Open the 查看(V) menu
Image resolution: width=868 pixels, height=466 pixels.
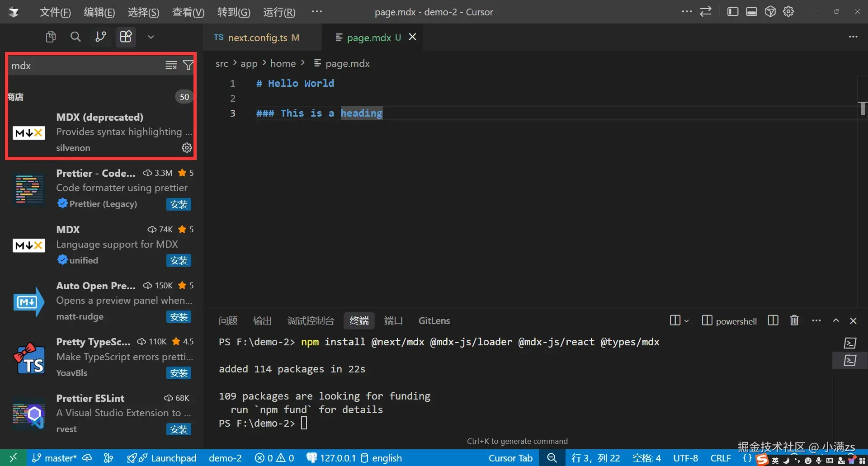(x=189, y=12)
